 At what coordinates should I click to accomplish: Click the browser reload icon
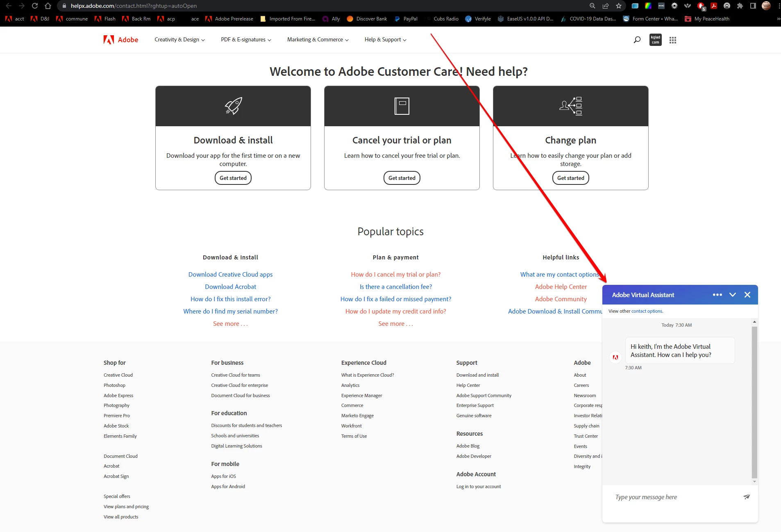[x=35, y=6]
